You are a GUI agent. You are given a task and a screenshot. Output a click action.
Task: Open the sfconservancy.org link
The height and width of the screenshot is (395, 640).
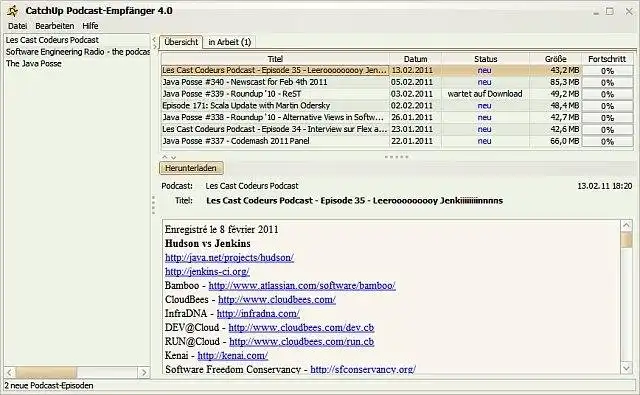coord(363,369)
